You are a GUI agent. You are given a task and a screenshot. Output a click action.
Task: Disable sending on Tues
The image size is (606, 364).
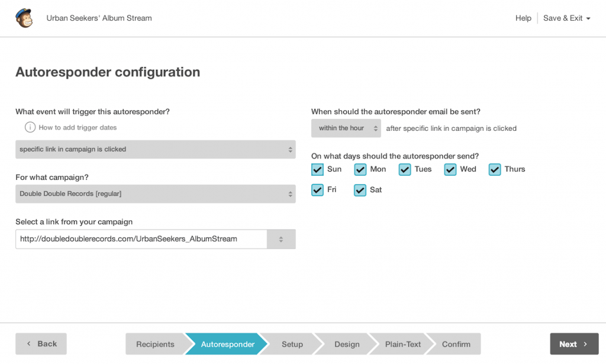[x=405, y=170]
